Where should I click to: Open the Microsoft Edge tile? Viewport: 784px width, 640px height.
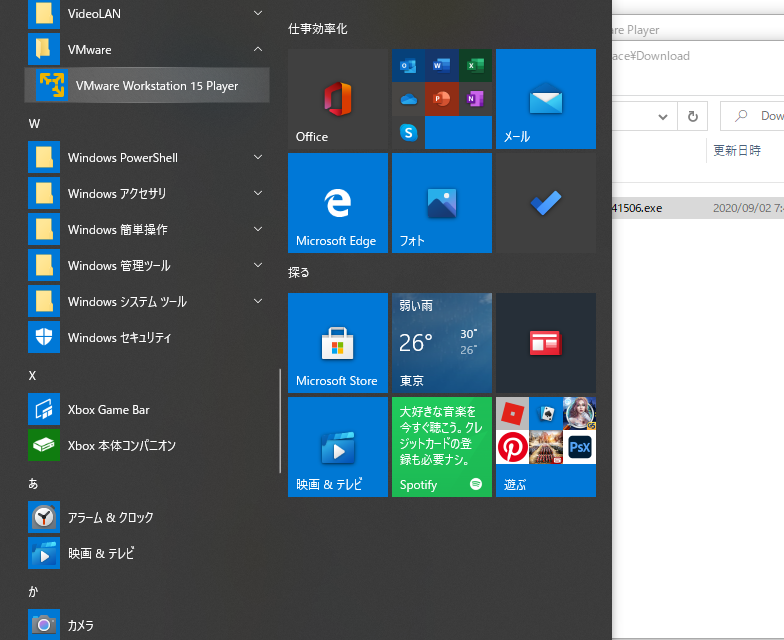click(338, 203)
